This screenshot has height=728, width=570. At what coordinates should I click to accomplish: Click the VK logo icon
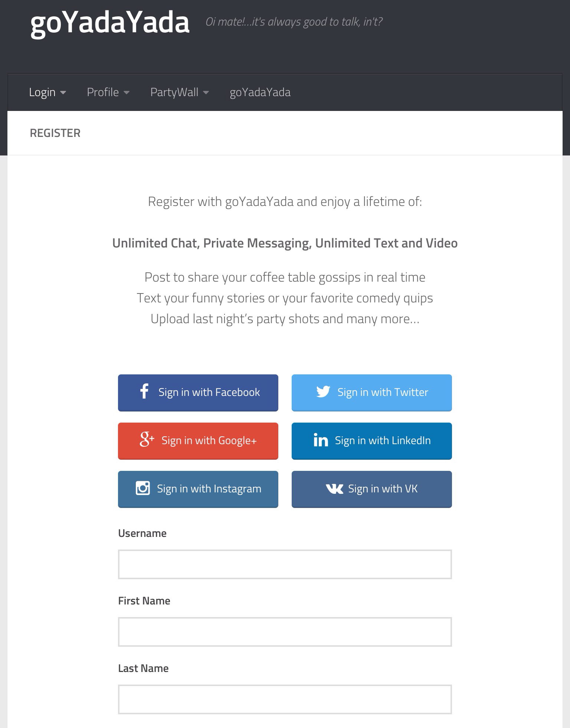(334, 489)
